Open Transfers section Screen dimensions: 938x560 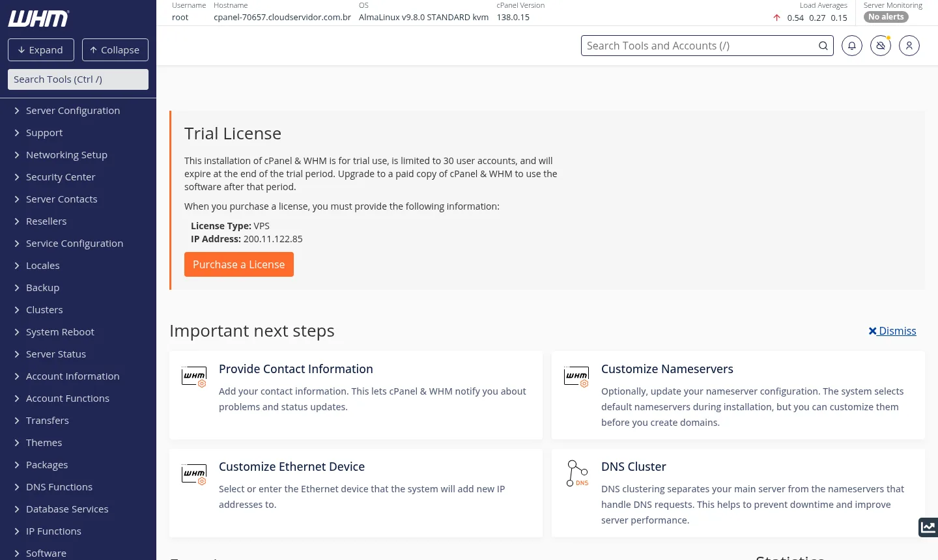[x=78, y=421]
